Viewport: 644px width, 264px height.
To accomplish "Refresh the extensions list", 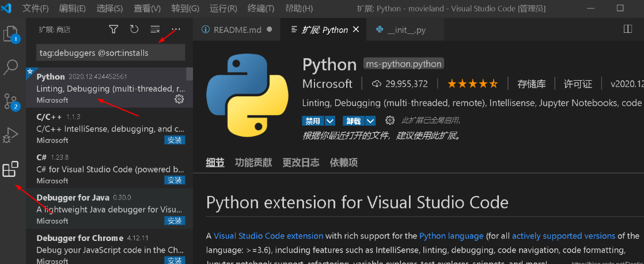I will (134, 29).
